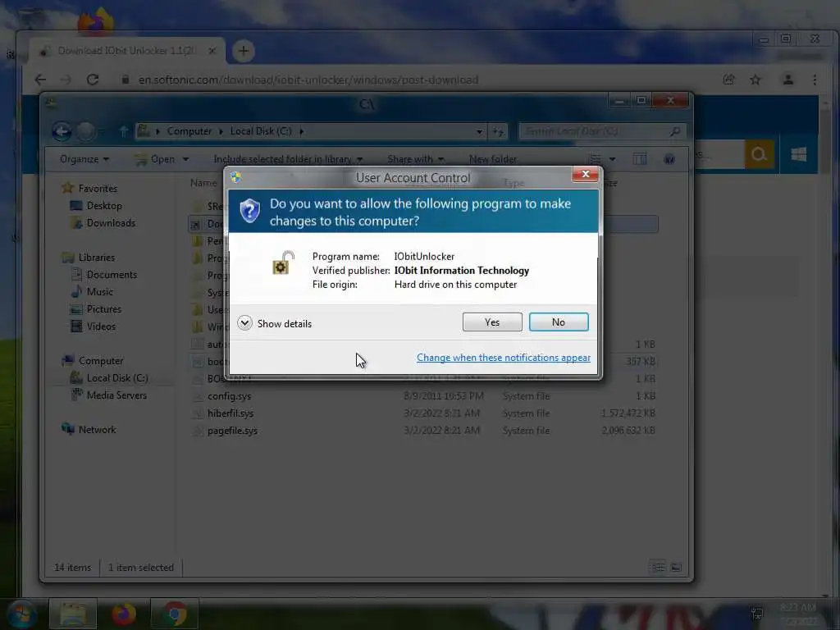Open the browser profile icon
This screenshot has height=630, width=840.
[788, 80]
